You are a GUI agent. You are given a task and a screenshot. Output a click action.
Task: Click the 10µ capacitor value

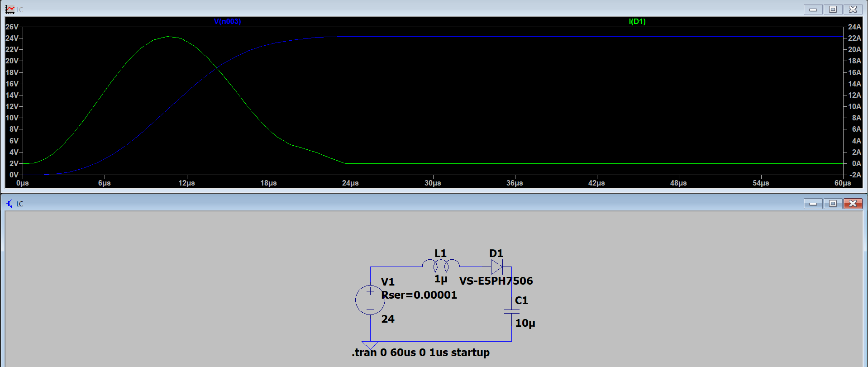pyautogui.click(x=525, y=323)
